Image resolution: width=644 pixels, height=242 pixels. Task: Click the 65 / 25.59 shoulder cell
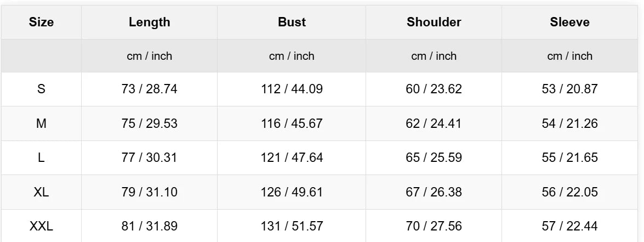coord(434,158)
